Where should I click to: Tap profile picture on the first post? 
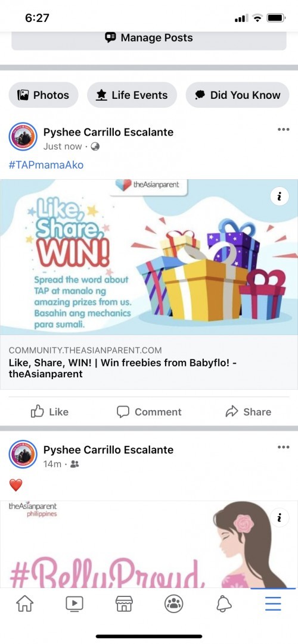[x=23, y=137]
